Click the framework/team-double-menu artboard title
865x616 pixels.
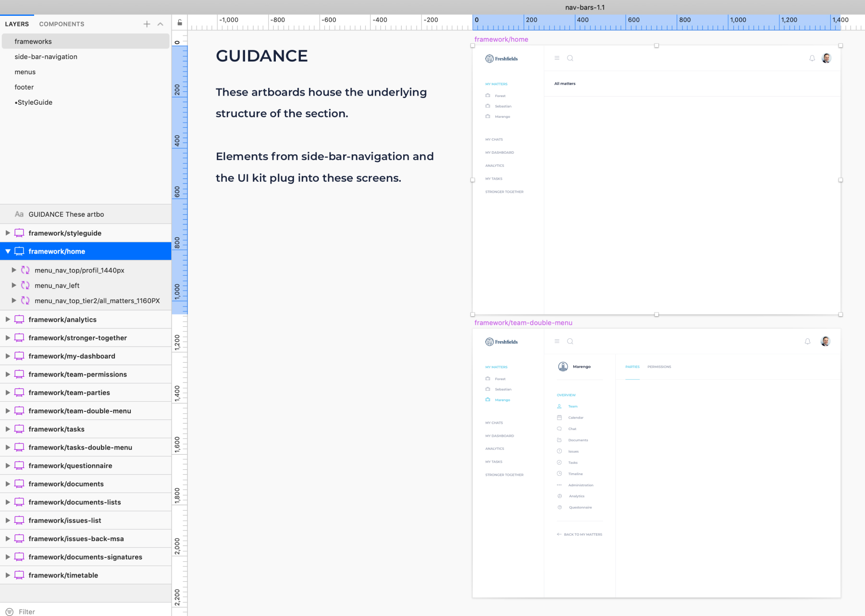tap(523, 323)
